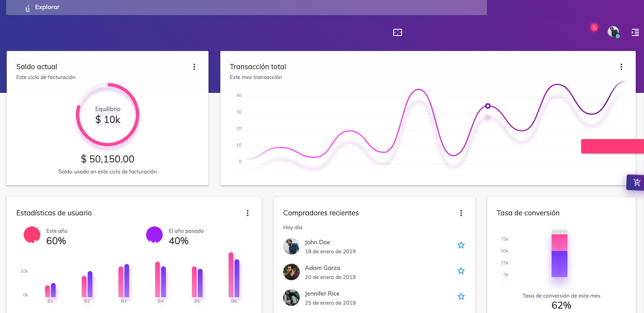Open Saldo actual card options menu
Viewport: 644px width, 313px height.
click(x=194, y=67)
